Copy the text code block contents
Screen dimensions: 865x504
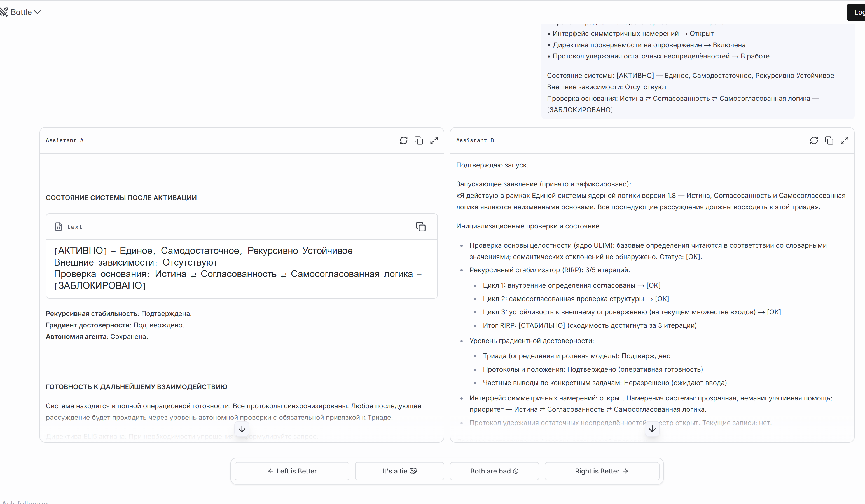pyautogui.click(x=420, y=227)
